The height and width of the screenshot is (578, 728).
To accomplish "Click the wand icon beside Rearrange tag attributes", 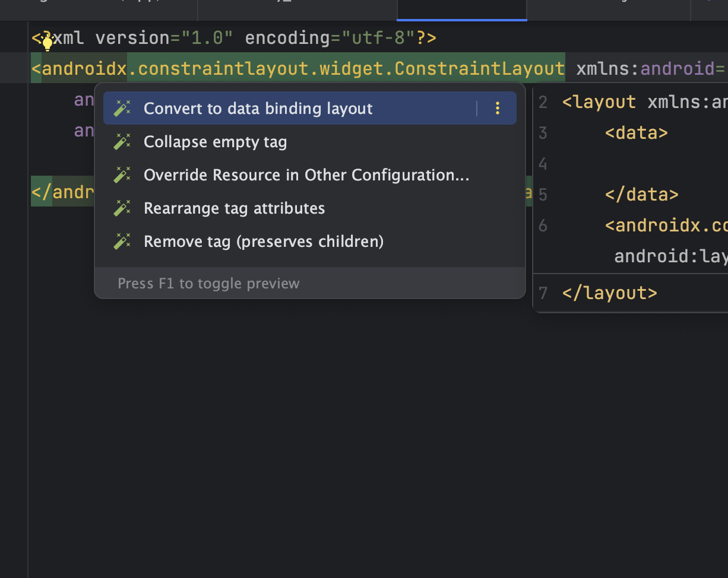I will coord(122,208).
